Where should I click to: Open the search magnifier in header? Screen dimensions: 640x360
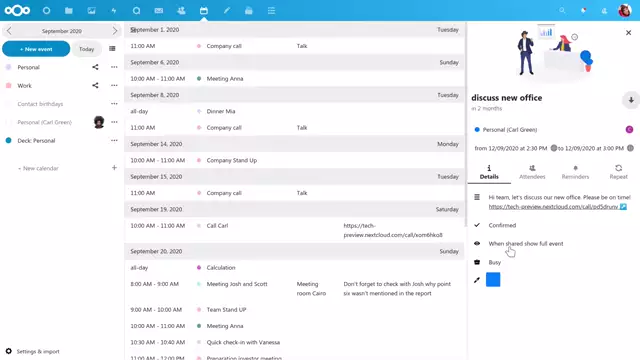pyautogui.click(x=562, y=11)
